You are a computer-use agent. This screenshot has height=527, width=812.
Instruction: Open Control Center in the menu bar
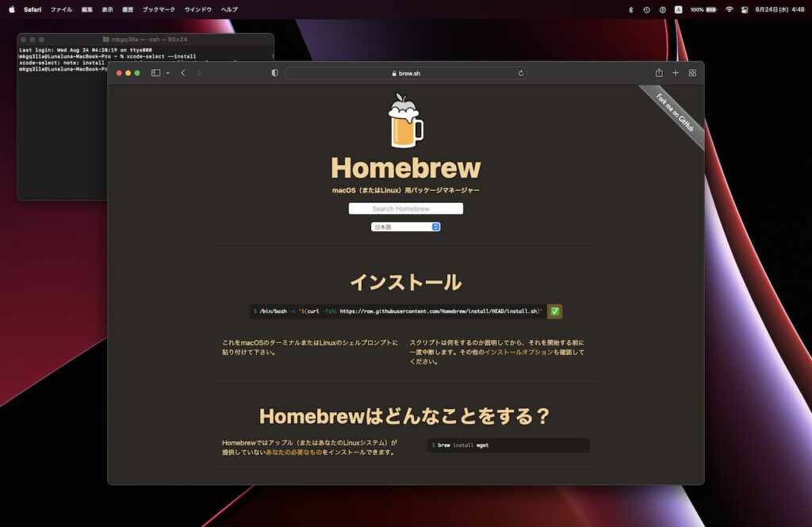[x=745, y=10]
